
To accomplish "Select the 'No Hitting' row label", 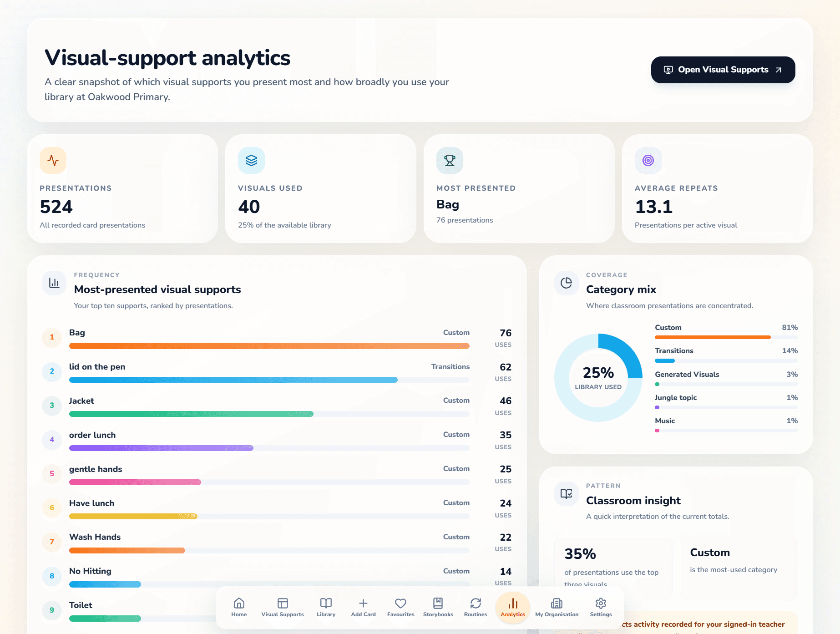I will click(x=90, y=571).
